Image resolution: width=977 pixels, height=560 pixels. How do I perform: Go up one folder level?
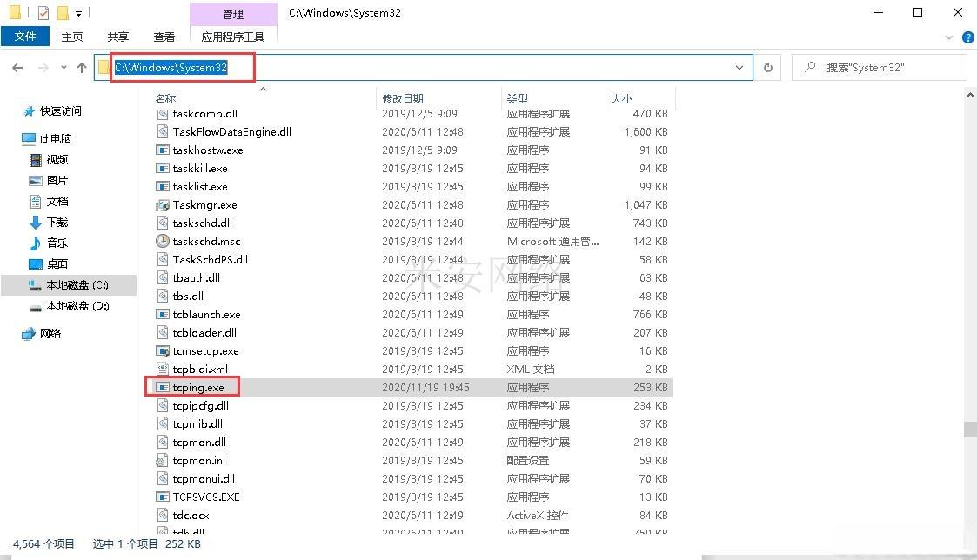point(82,67)
